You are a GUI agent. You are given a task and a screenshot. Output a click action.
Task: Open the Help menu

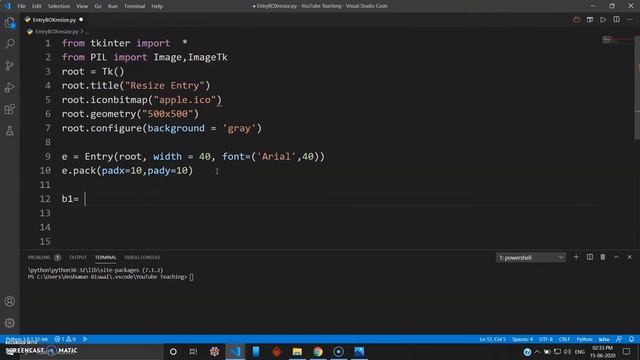click(x=157, y=6)
